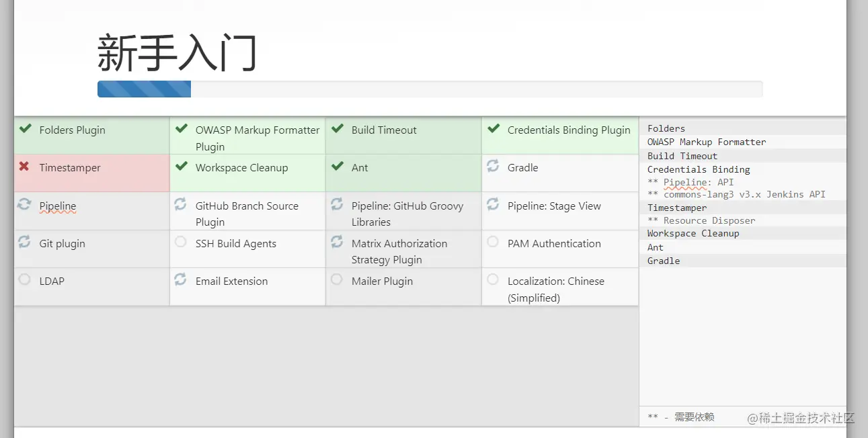The width and height of the screenshot is (868, 438).
Task: Click the Mailer Plugin pending circle
Action: pos(337,279)
